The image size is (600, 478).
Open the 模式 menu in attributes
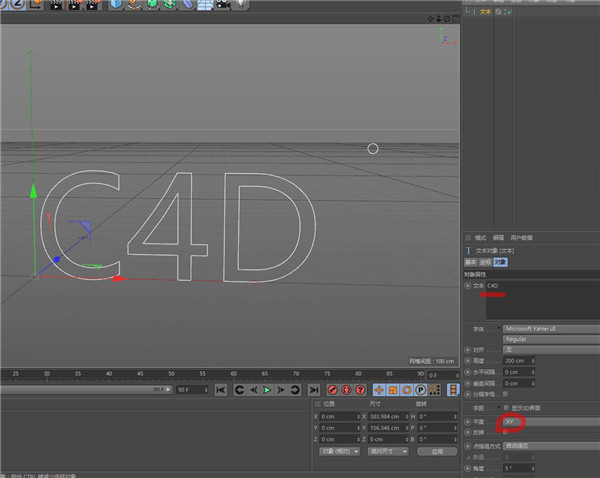click(x=480, y=238)
